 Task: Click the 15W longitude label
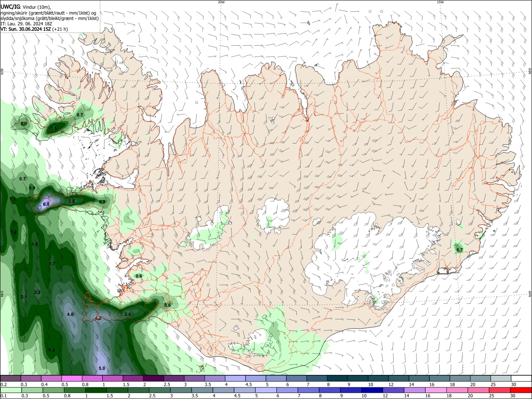point(440,2)
